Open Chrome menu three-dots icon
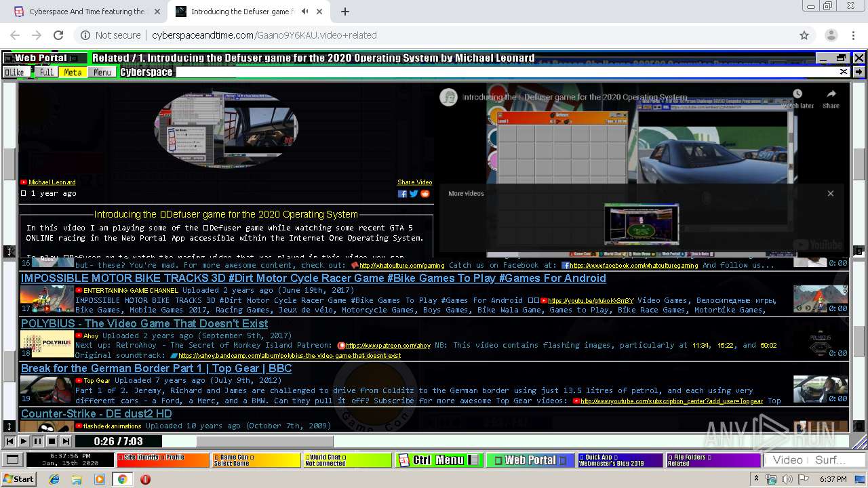 coord(852,35)
